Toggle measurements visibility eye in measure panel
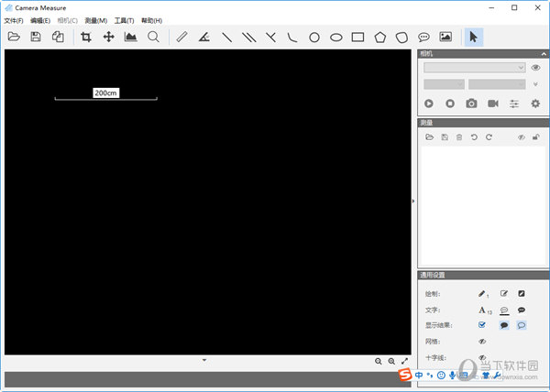The image size is (550, 392). point(522,137)
